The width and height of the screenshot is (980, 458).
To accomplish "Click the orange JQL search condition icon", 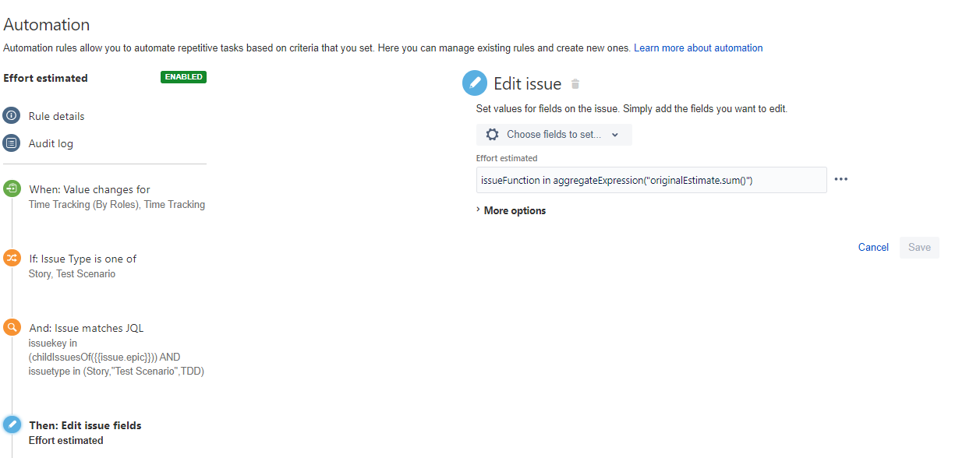I will (x=12, y=327).
